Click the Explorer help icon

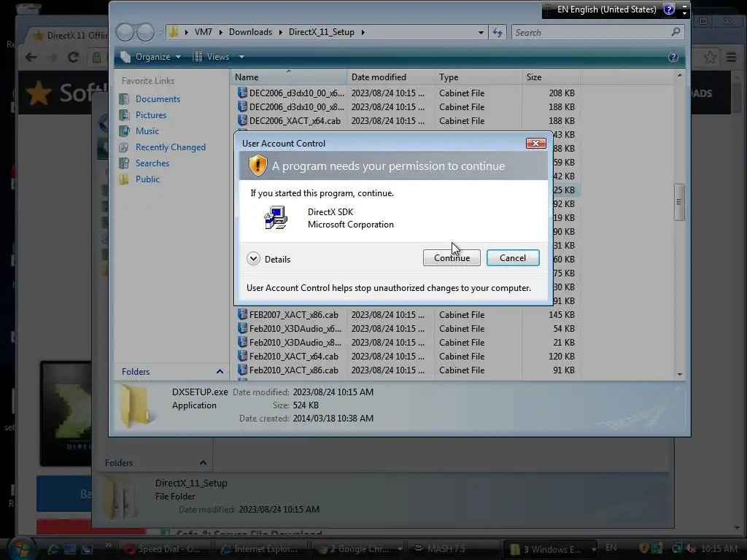(x=673, y=57)
